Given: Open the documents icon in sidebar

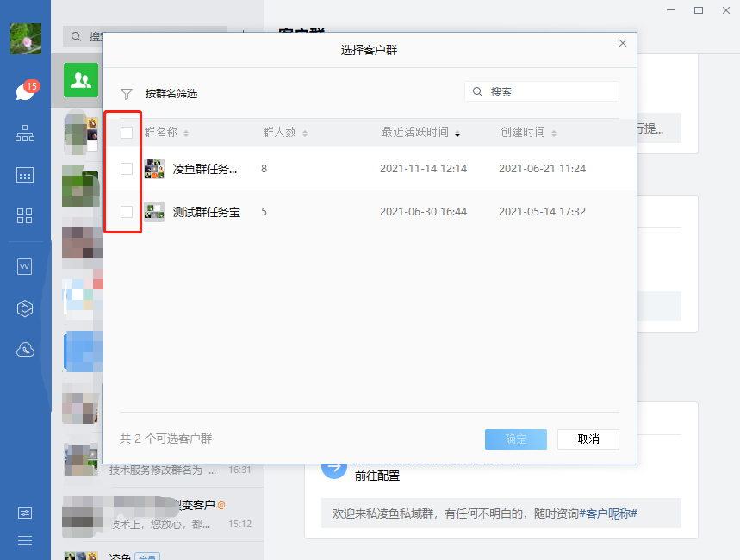Looking at the screenshot, I should (25, 267).
